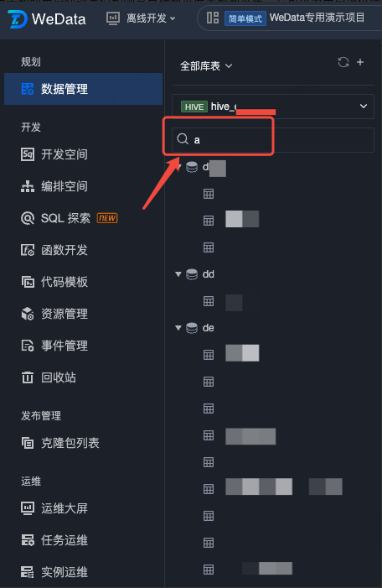
Task: Click the search magnifier icon
Action: 183,139
